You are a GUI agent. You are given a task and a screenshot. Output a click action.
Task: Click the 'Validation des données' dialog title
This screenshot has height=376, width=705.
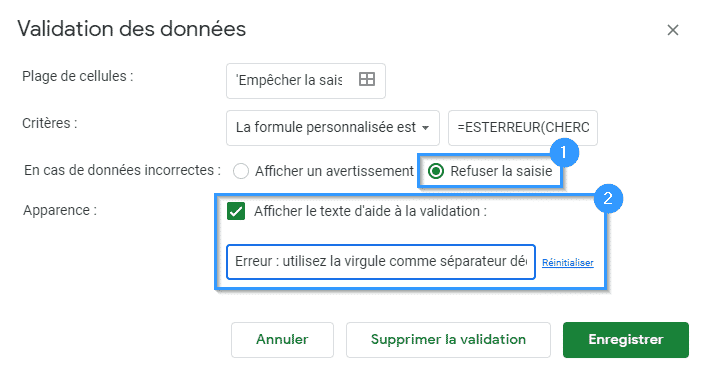pos(132,29)
